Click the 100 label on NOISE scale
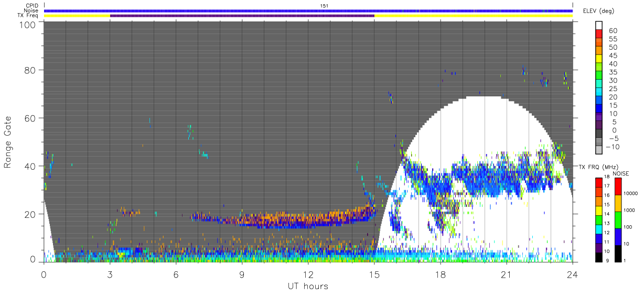Screen dimensions: 644x297 pyautogui.click(x=628, y=227)
